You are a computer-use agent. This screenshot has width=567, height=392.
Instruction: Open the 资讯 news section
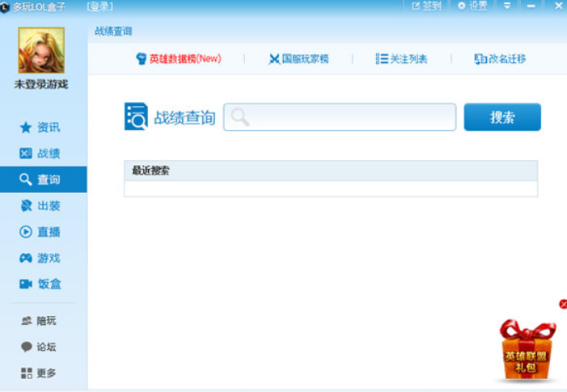point(40,127)
